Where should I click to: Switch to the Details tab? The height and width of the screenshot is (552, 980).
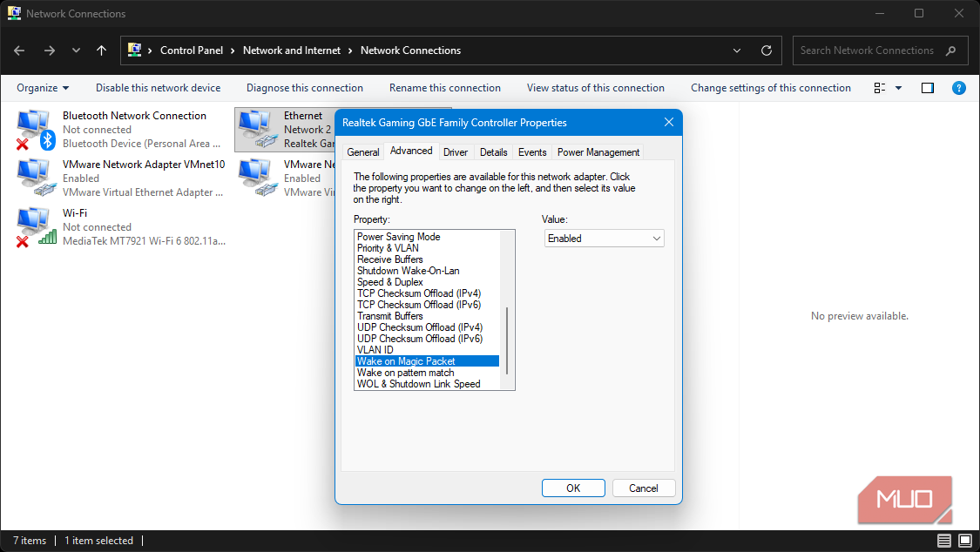[x=493, y=152]
